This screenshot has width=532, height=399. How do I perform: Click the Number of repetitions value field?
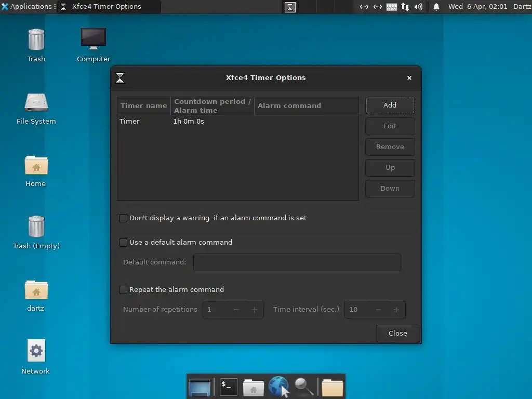pyautogui.click(x=216, y=310)
